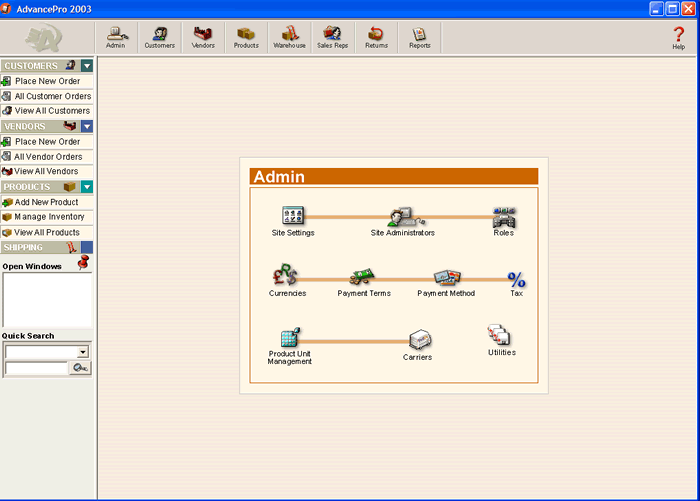Click the AdvancePro 2003 title bar icon
Screen dimensions: 700x501
(x=6, y=8)
